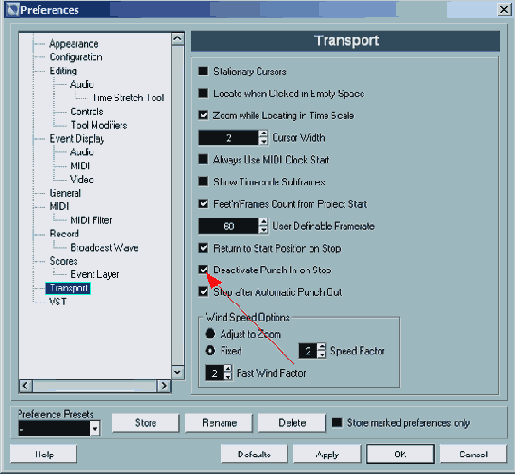Click the Store preset button
The image size is (515, 474).
(145, 423)
